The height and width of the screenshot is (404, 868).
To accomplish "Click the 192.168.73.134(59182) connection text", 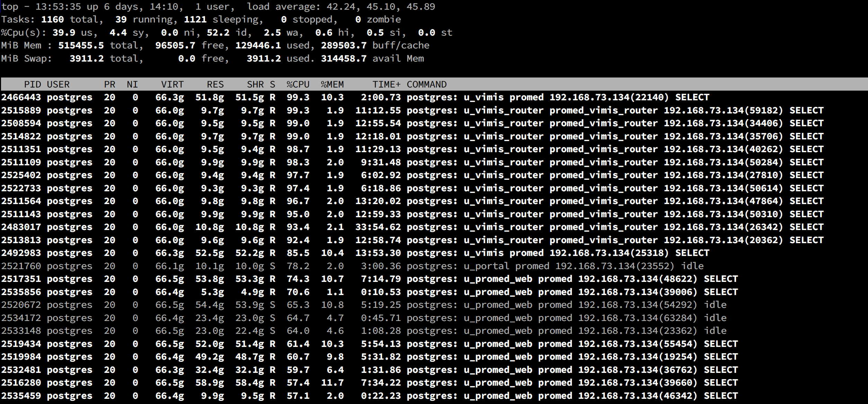I will click(x=724, y=110).
